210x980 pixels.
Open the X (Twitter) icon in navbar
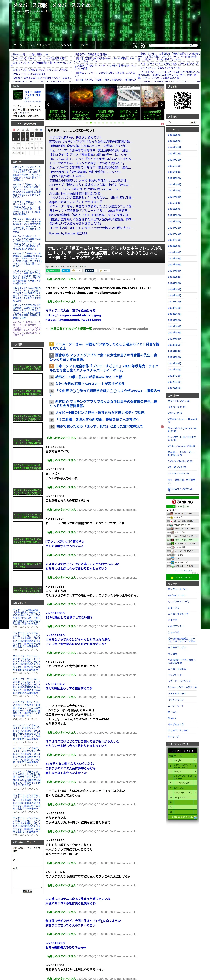pyautogui.click(x=135, y=45)
